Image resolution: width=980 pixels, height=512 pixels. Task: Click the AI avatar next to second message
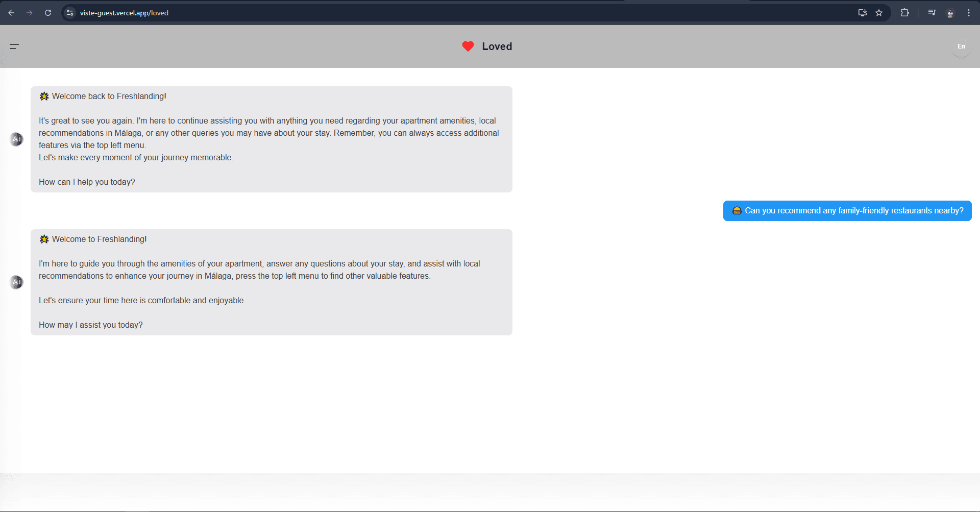point(17,282)
